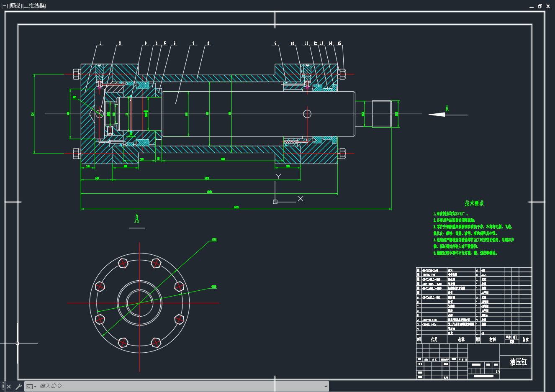
Task: Click the command line drag grip
Action: click(3, 387)
